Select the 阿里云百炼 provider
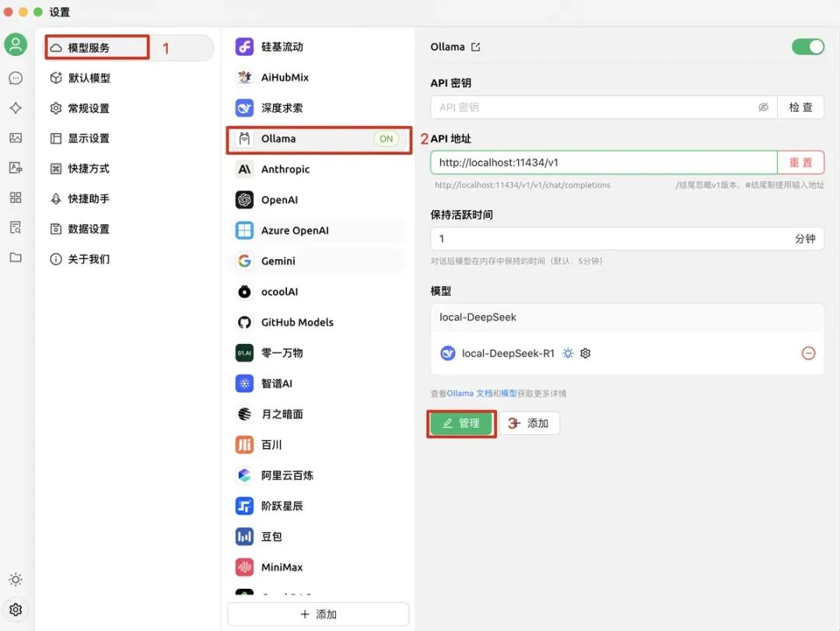The image size is (840, 631). pos(319,475)
